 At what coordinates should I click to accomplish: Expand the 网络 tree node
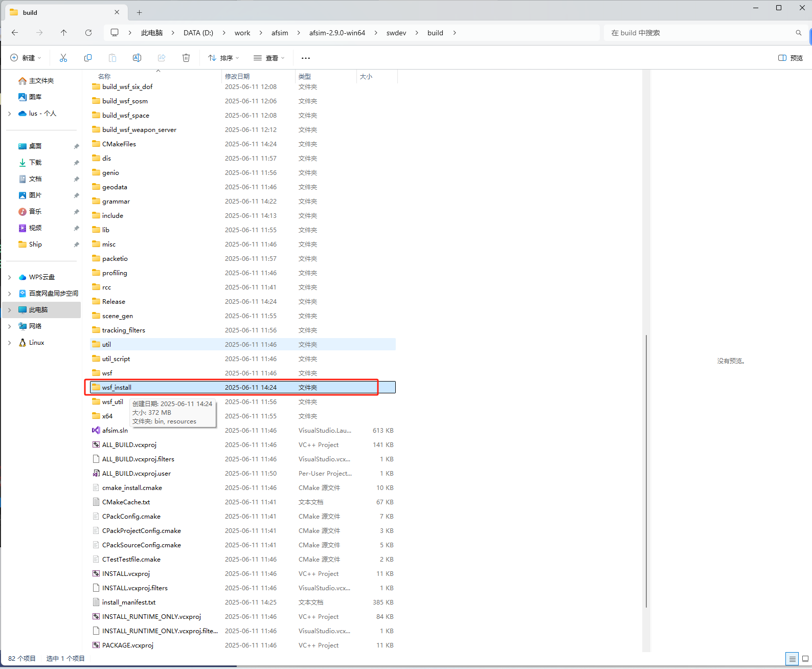click(x=9, y=326)
